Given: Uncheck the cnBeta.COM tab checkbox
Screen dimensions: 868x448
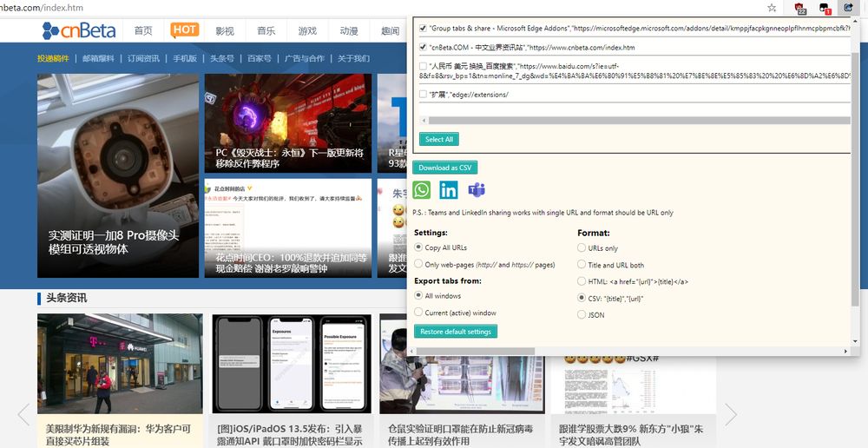Looking at the screenshot, I should (x=423, y=47).
